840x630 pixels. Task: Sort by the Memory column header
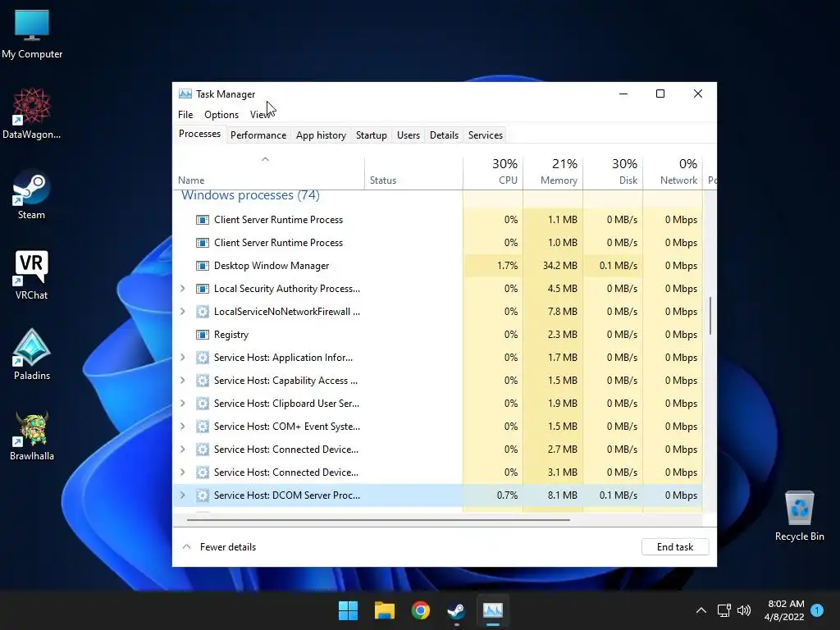tap(553, 173)
